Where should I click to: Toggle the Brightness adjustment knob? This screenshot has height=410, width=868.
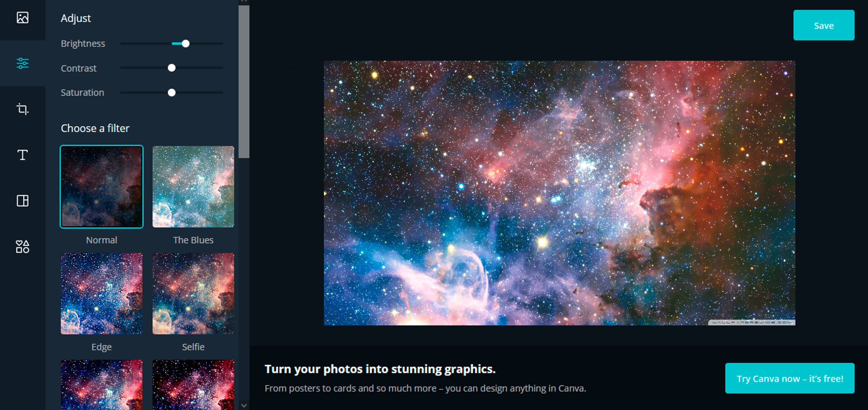[x=185, y=43]
